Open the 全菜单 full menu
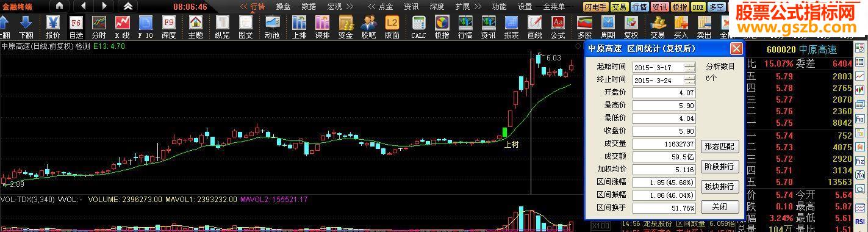868x232 pixels. (x=554, y=7)
